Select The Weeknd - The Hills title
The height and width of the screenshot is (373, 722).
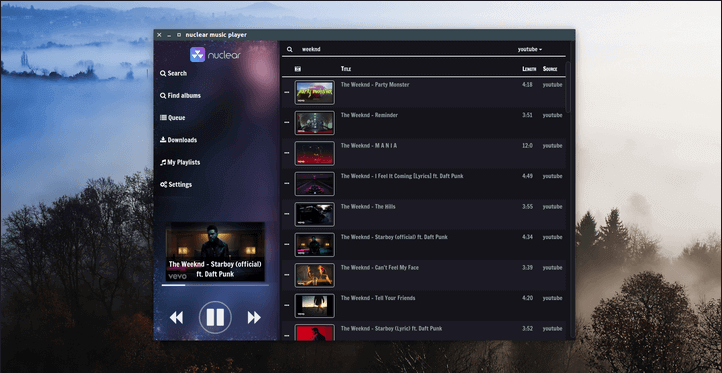pos(368,206)
